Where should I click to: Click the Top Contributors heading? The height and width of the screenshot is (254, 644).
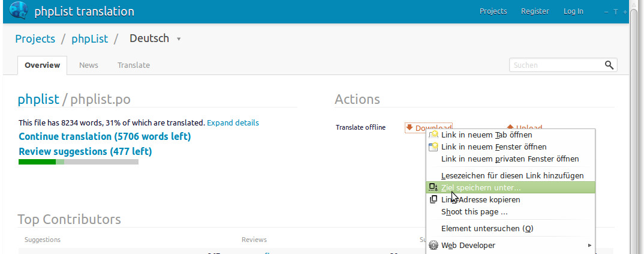pos(69,220)
